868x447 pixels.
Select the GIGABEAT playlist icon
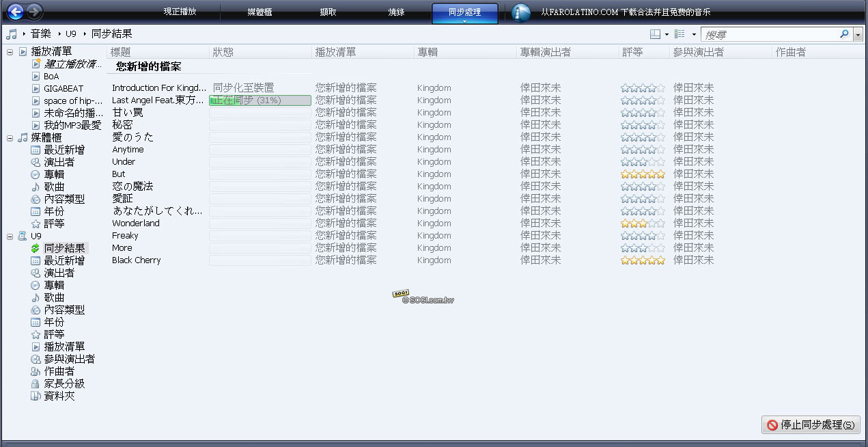[x=36, y=88]
